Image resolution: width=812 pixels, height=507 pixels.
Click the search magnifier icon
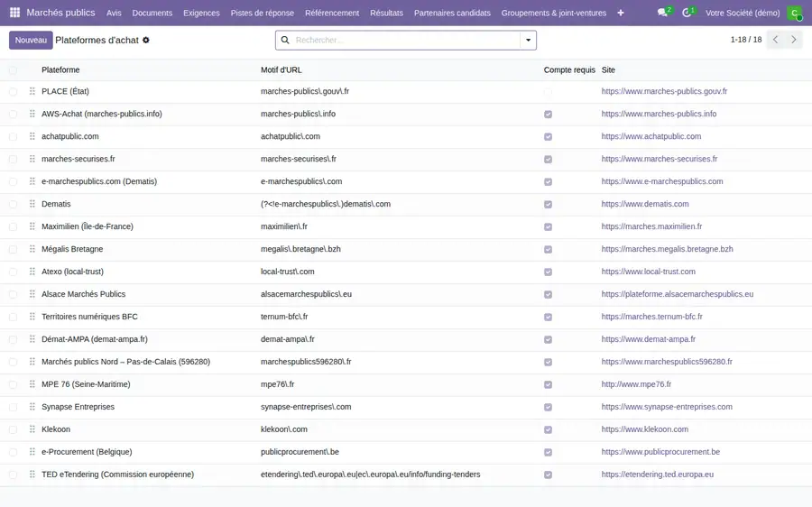coord(285,40)
